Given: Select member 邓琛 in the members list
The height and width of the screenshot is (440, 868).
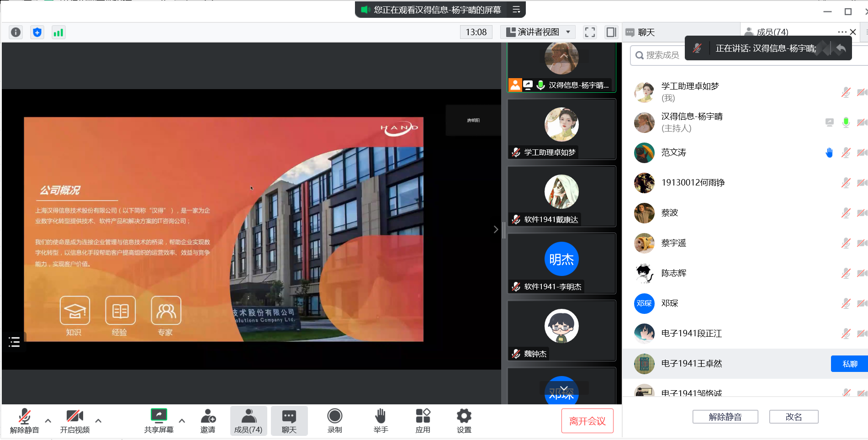Looking at the screenshot, I should (745, 303).
